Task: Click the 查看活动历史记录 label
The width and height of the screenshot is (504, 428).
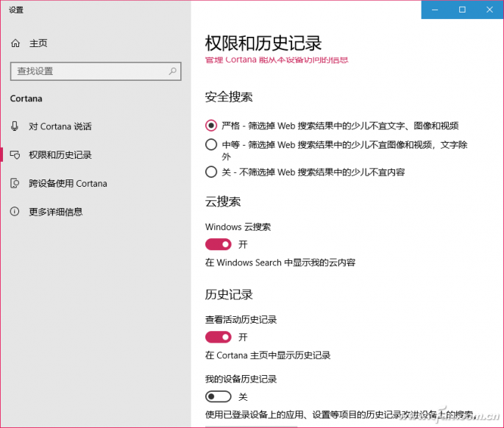Action: coord(241,320)
